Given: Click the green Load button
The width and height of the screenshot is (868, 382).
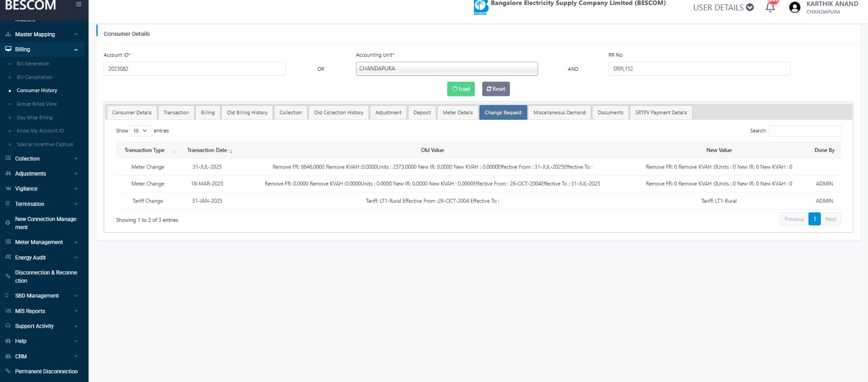Looking at the screenshot, I should coord(461,89).
